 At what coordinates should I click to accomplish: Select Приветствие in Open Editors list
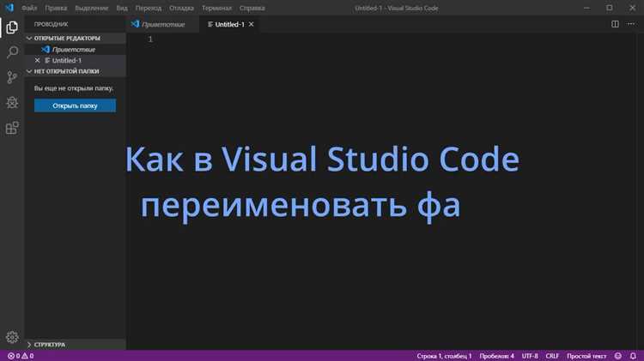click(74, 49)
